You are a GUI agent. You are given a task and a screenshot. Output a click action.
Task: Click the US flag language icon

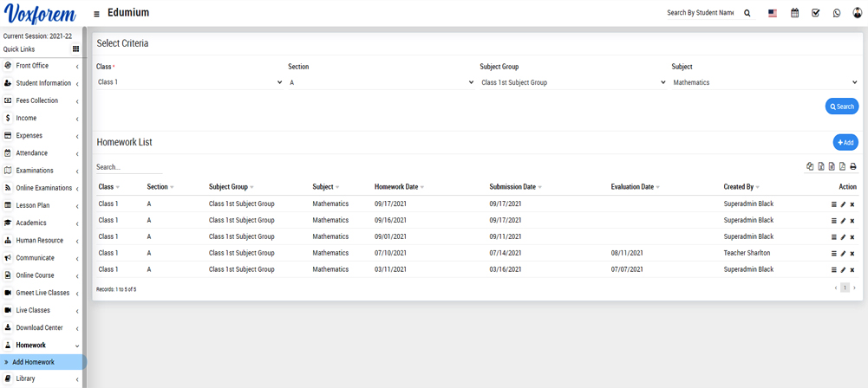coord(773,13)
